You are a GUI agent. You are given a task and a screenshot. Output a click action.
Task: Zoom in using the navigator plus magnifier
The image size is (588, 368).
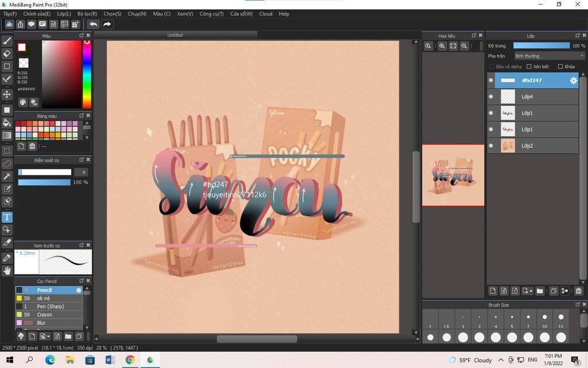442,46
